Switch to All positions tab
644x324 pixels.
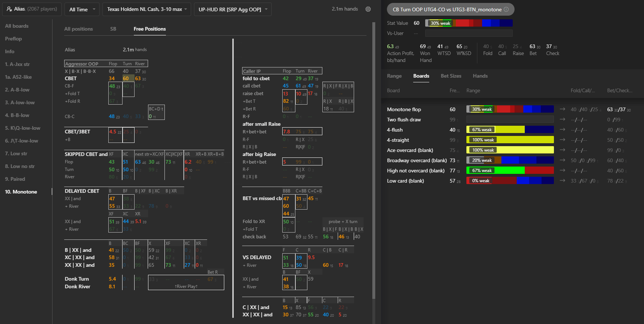point(78,29)
